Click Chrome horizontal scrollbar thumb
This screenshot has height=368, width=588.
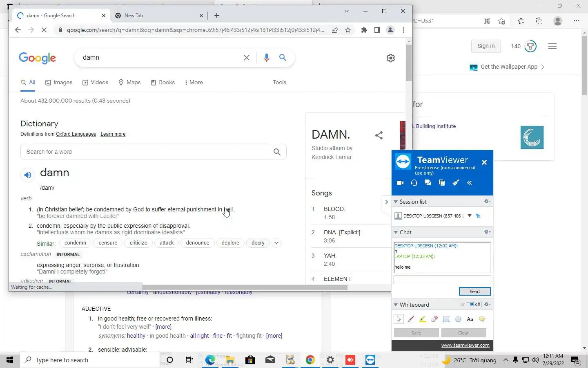(245, 287)
